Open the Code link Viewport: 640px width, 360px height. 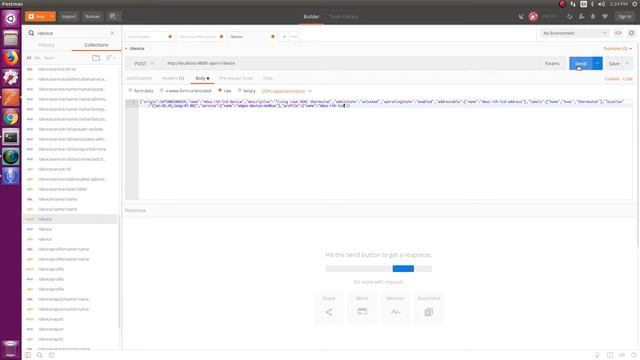tap(628, 78)
